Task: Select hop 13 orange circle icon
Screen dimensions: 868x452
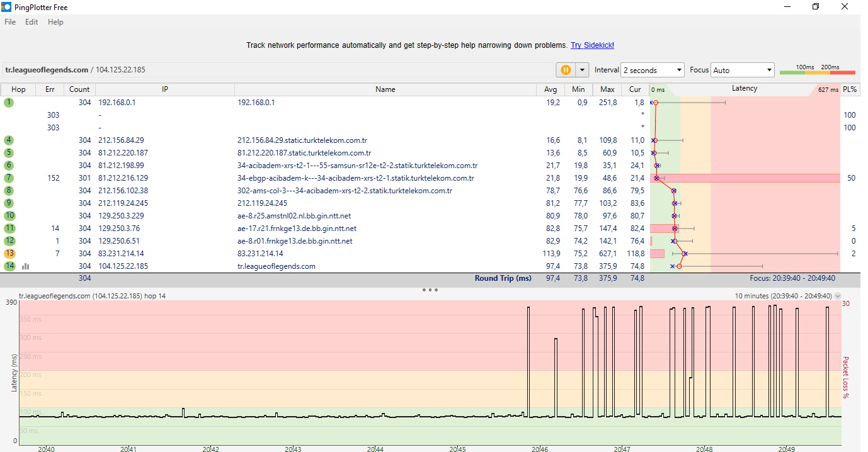Action: 9,253
